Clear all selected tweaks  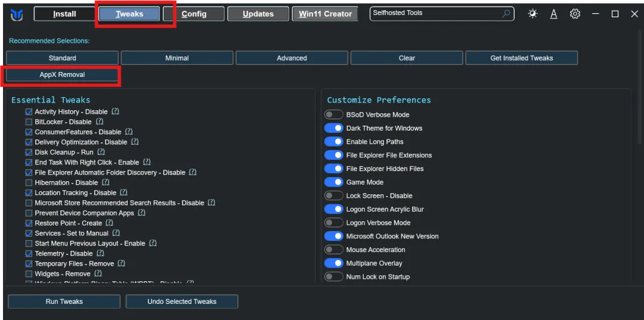(407, 58)
